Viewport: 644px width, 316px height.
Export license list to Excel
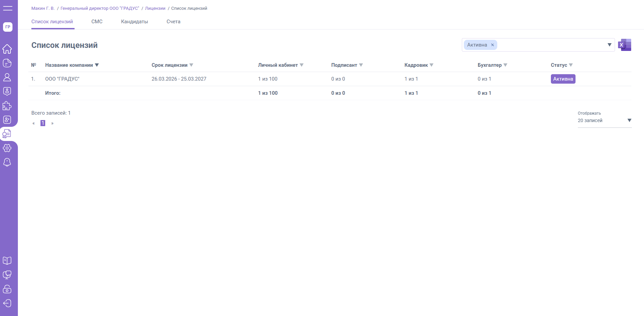624,45
